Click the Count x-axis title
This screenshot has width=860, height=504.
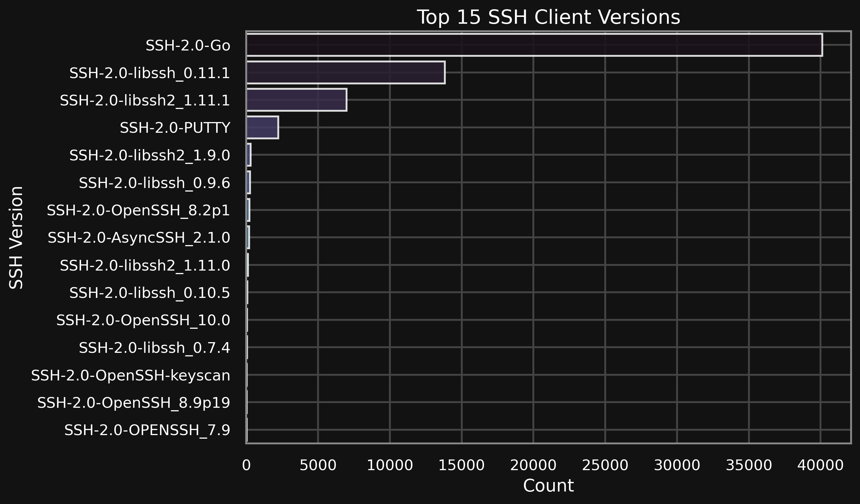[548, 486]
